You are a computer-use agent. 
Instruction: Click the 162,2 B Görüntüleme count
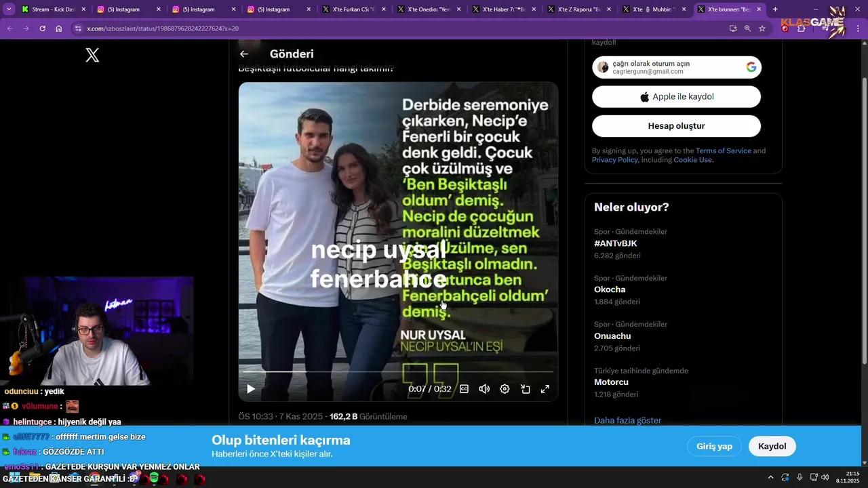368,416
